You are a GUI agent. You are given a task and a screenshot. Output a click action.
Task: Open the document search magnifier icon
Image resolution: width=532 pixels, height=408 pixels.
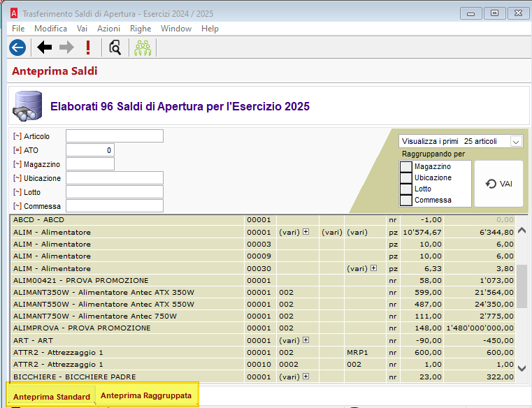115,48
